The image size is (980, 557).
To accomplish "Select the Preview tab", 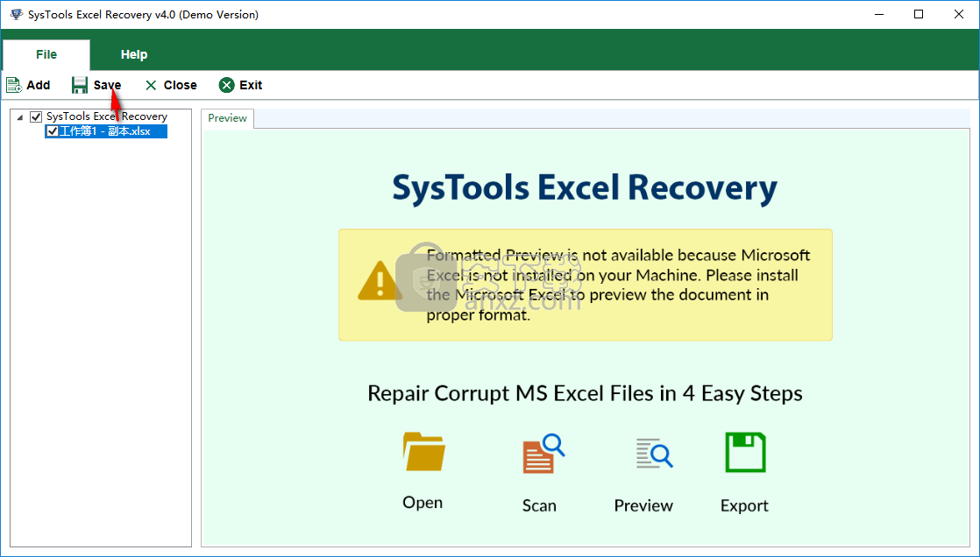I will pyautogui.click(x=228, y=118).
